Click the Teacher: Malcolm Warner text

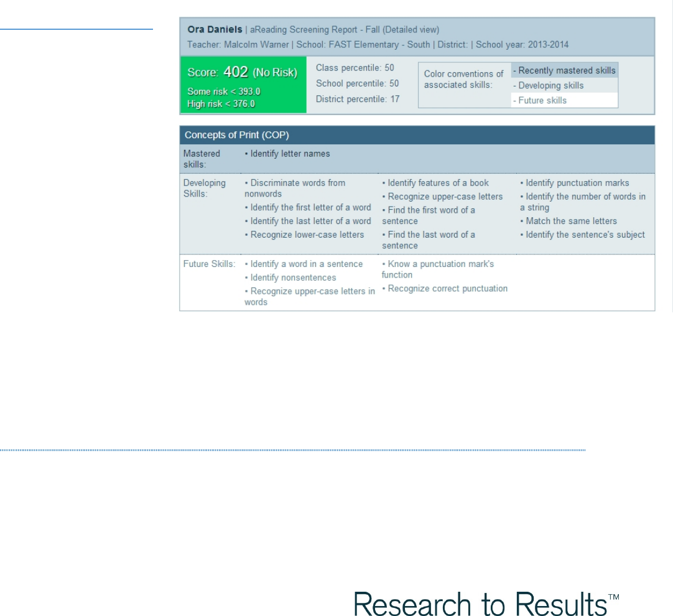[238, 45]
